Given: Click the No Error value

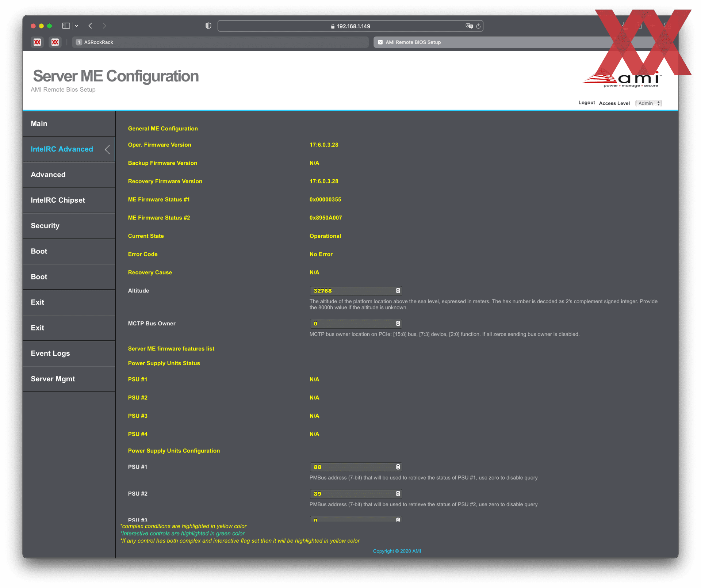Looking at the screenshot, I should [321, 255].
